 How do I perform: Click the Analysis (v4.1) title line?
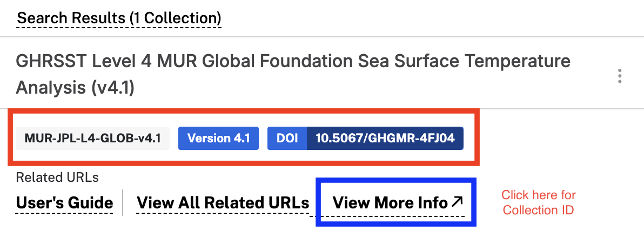75,88
